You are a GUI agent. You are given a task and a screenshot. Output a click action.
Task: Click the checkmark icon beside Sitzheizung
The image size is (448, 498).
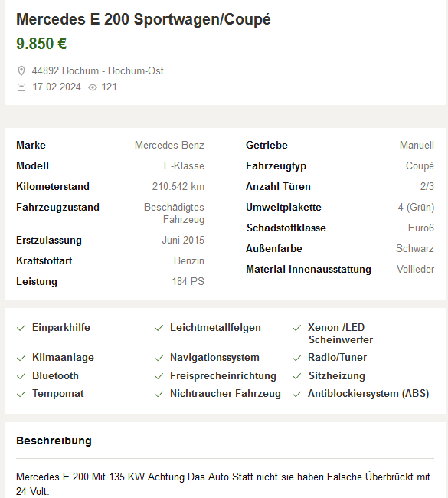296,376
